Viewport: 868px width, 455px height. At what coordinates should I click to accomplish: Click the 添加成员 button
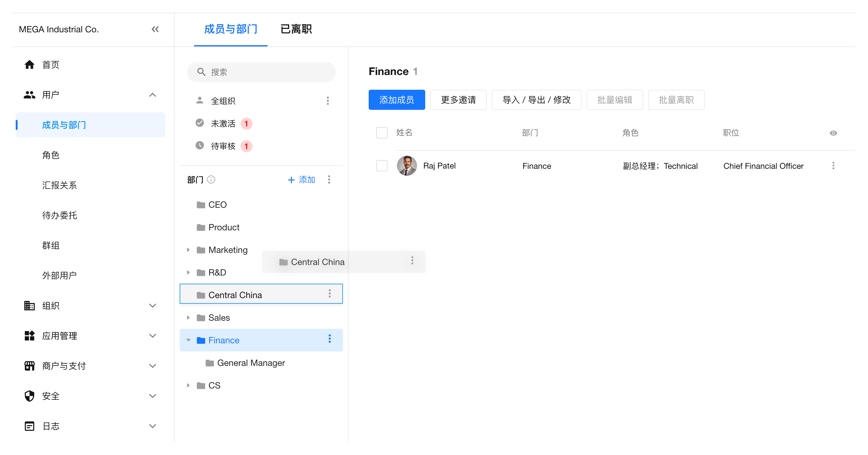click(x=396, y=100)
